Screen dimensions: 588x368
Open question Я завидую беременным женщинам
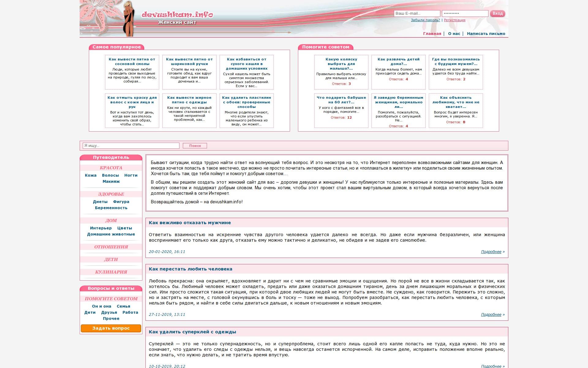click(398, 102)
